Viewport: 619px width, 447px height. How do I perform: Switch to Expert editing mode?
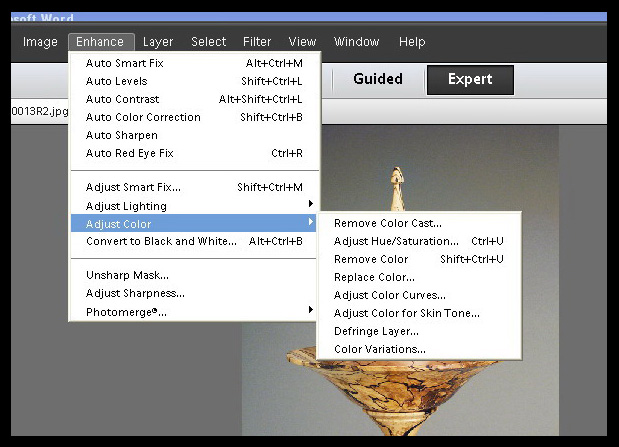470,80
